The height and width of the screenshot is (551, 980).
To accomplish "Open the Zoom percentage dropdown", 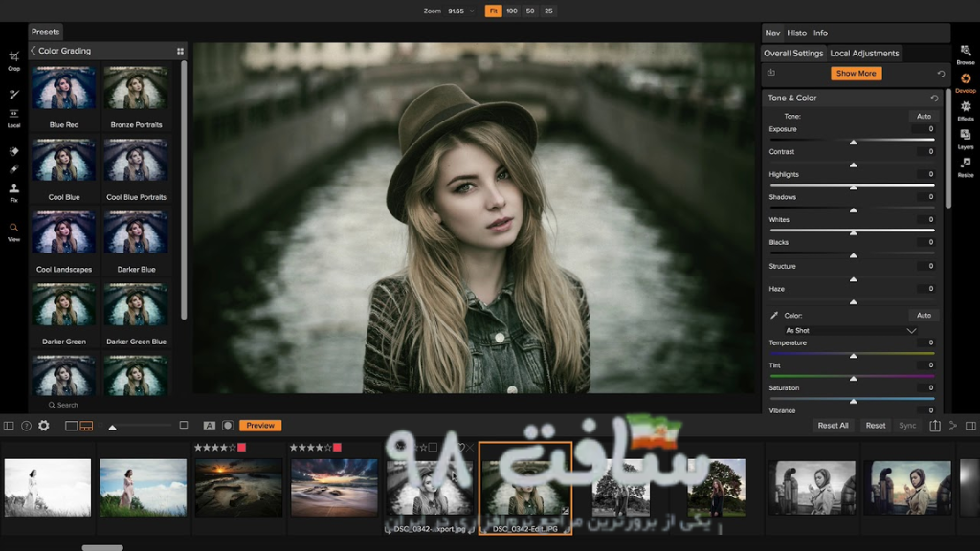I will tap(460, 11).
